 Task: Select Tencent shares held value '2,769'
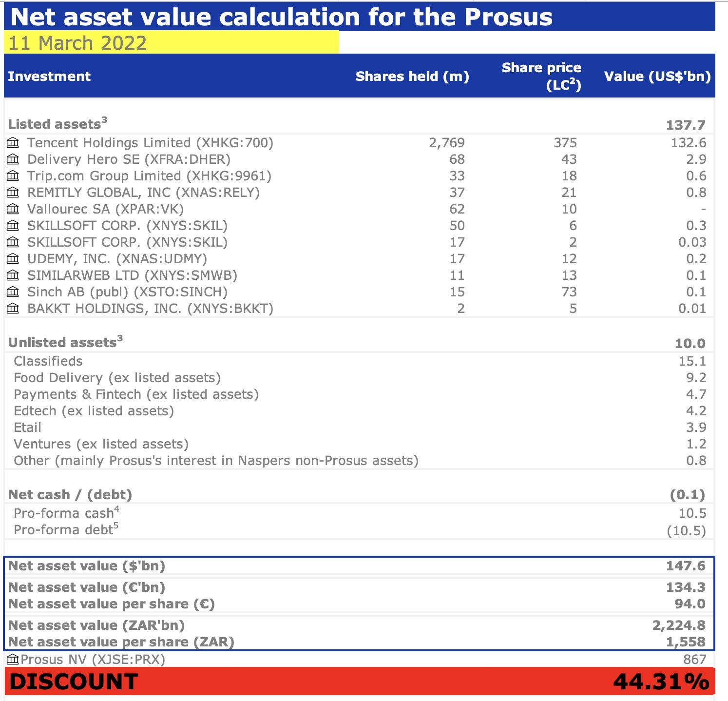(x=447, y=143)
